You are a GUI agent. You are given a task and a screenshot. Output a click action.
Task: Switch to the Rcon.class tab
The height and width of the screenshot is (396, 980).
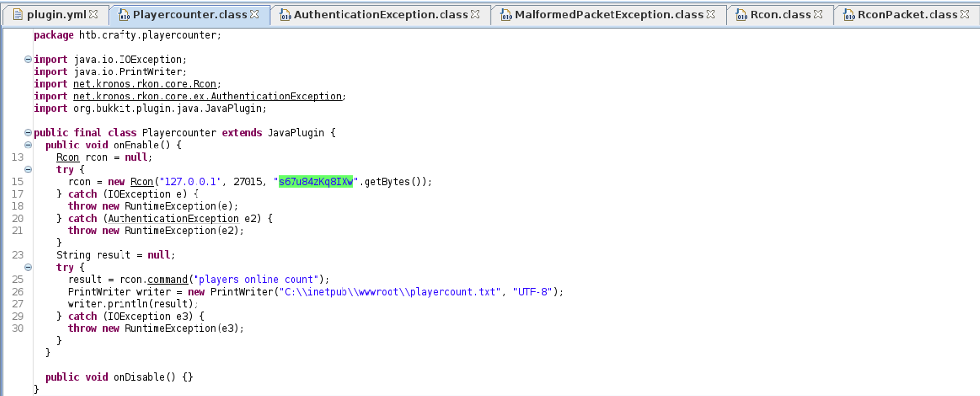tap(780, 15)
